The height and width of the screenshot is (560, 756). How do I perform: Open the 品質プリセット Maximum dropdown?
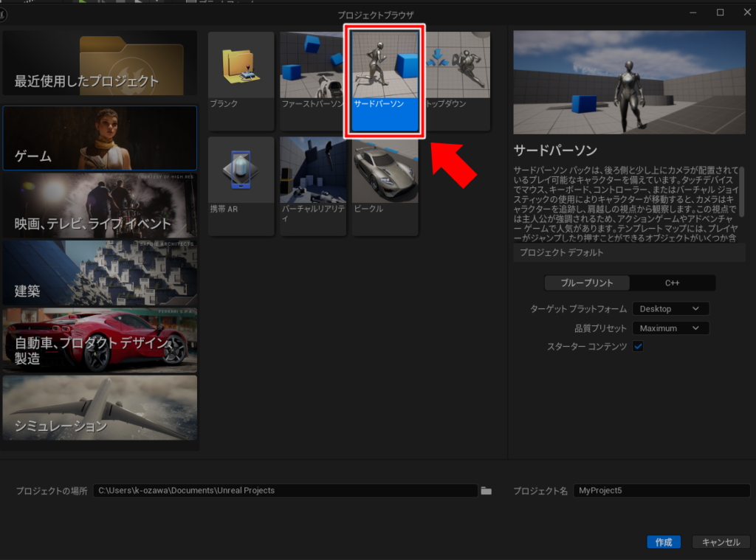click(670, 328)
